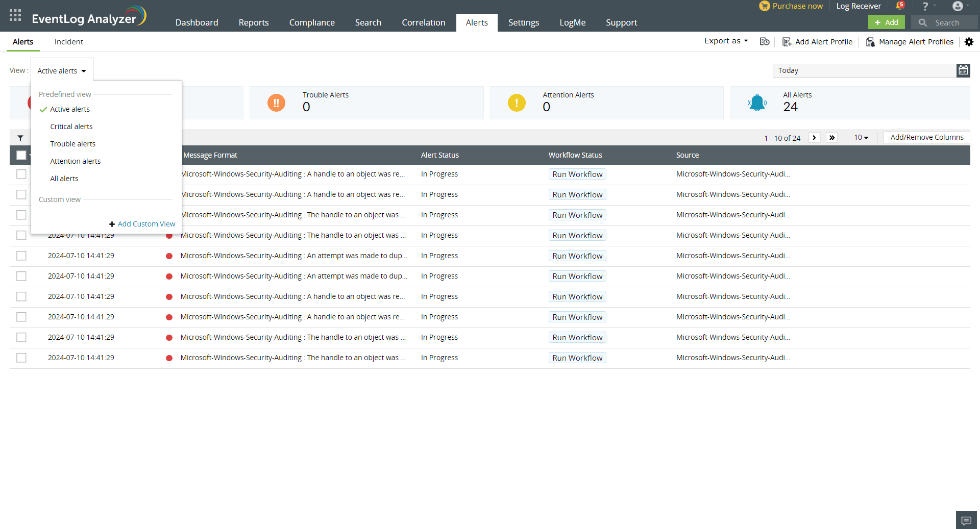Check the first alert row checkbox
980x529 pixels.
[21, 174]
